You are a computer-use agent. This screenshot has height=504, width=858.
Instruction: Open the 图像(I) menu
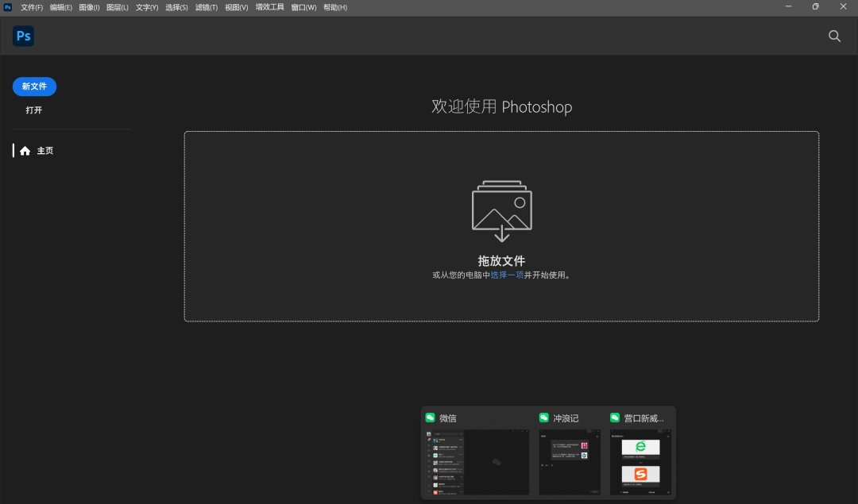point(89,8)
